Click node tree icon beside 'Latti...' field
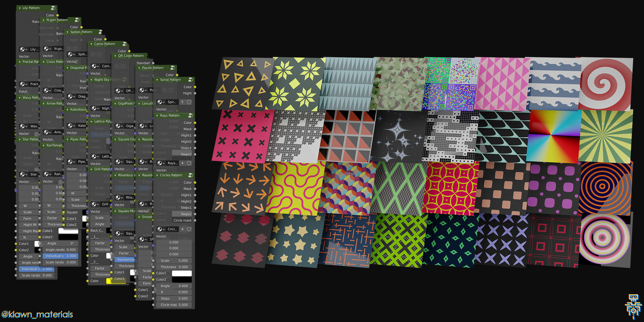Screen dimensions: 644x322 (x=95, y=156)
